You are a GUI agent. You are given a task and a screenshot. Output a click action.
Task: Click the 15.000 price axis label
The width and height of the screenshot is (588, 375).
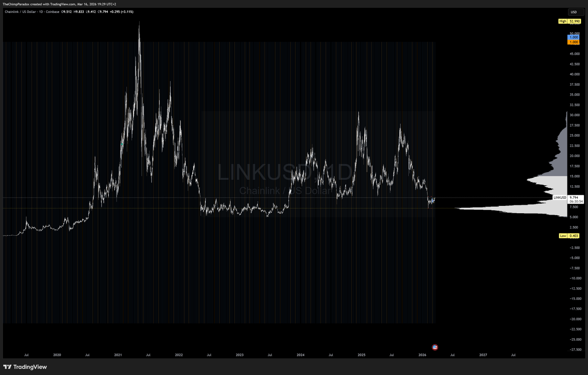(x=574, y=176)
